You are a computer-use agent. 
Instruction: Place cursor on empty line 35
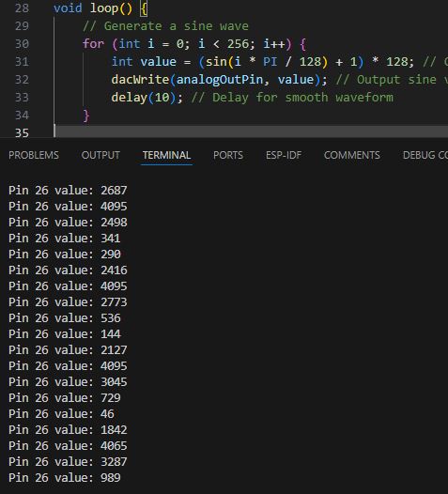pyautogui.click(x=252, y=131)
